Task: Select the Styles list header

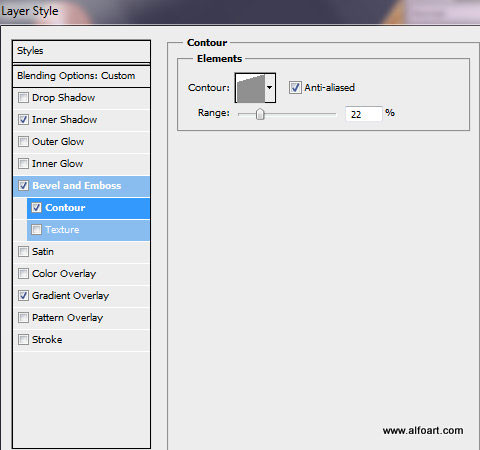Action: pos(81,51)
